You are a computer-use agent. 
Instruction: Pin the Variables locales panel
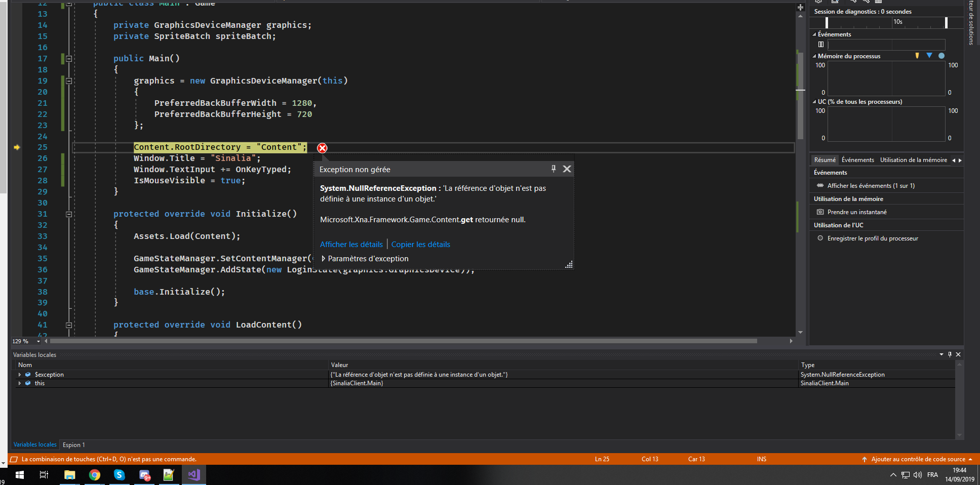(950, 354)
